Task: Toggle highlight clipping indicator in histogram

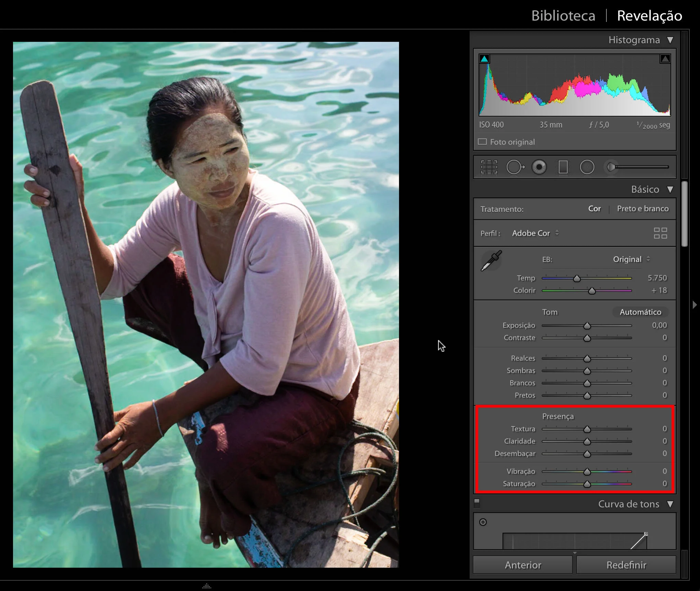Action: [x=665, y=59]
